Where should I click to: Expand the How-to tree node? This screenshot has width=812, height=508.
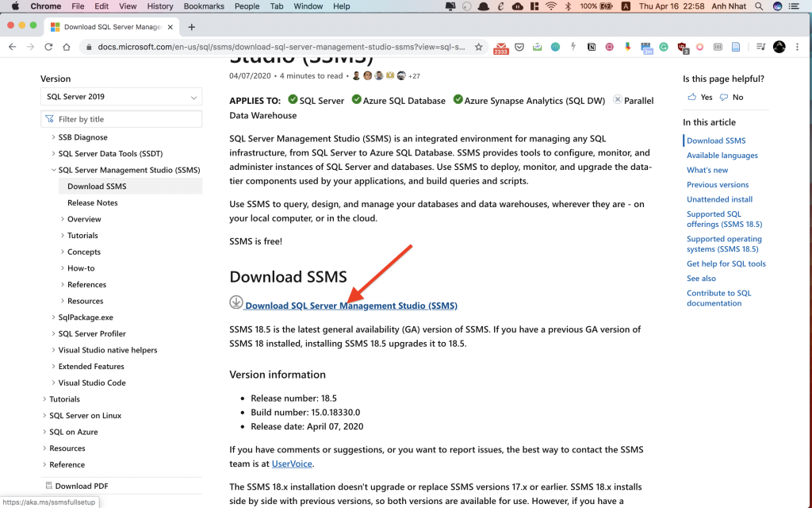tap(63, 268)
